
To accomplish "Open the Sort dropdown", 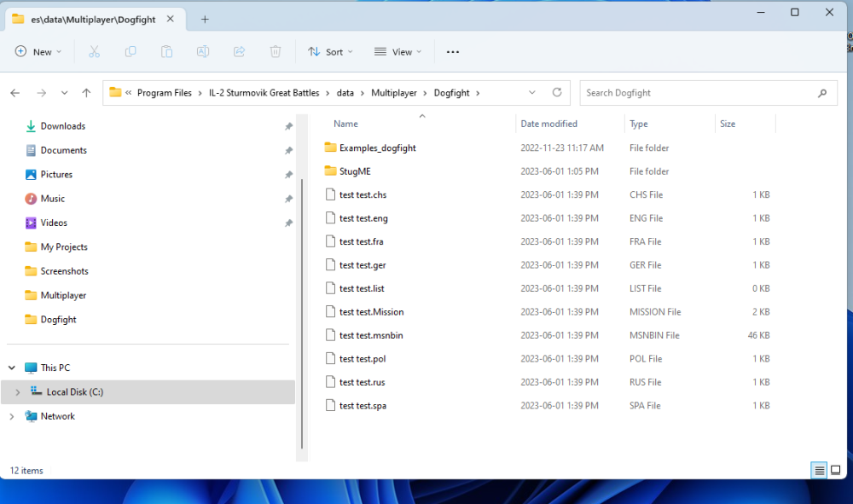I will click(x=330, y=52).
